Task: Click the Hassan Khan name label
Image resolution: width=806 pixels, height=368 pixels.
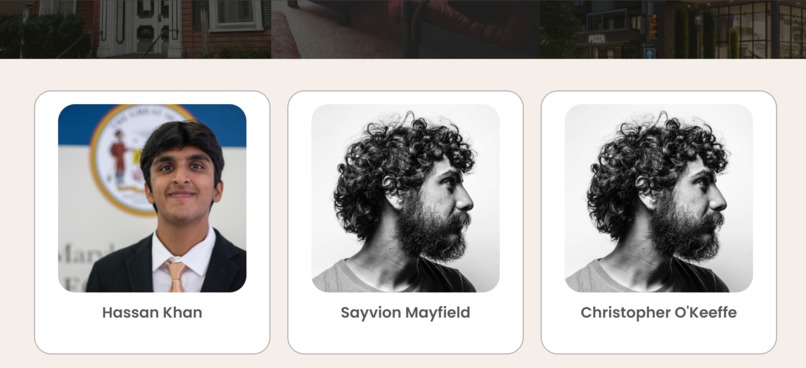Action: pos(152,312)
